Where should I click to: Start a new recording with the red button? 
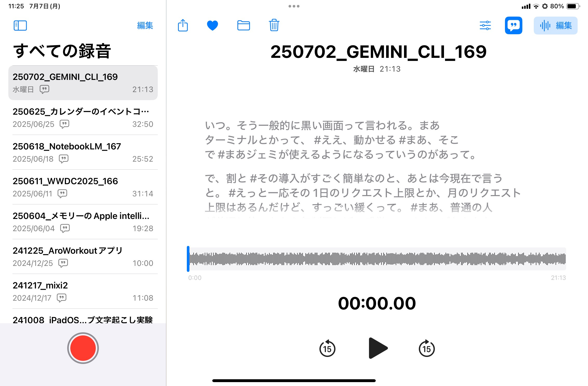(83, 348)
